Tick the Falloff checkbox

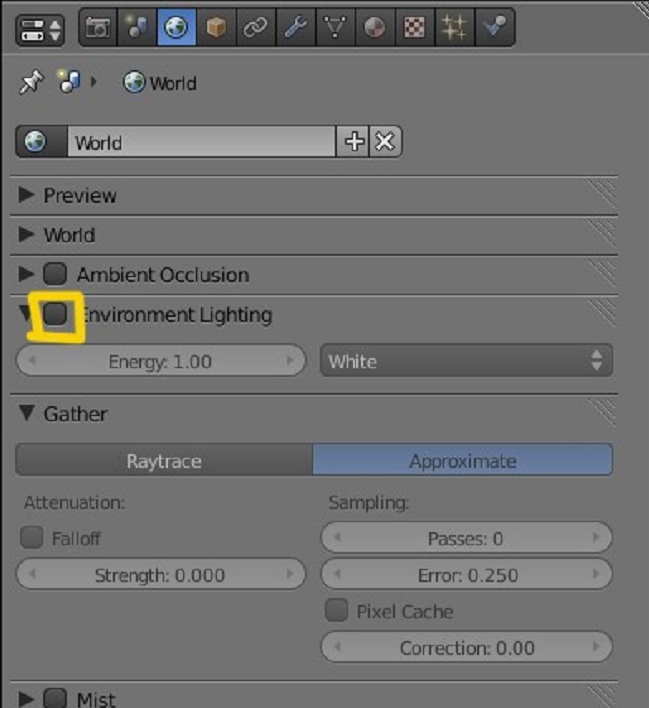[x=32, y=538]
